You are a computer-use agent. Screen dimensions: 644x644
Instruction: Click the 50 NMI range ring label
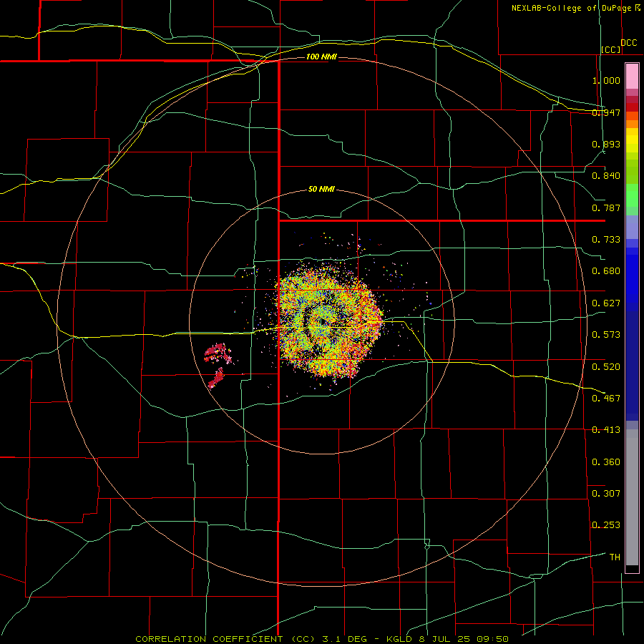click(321, 190)
